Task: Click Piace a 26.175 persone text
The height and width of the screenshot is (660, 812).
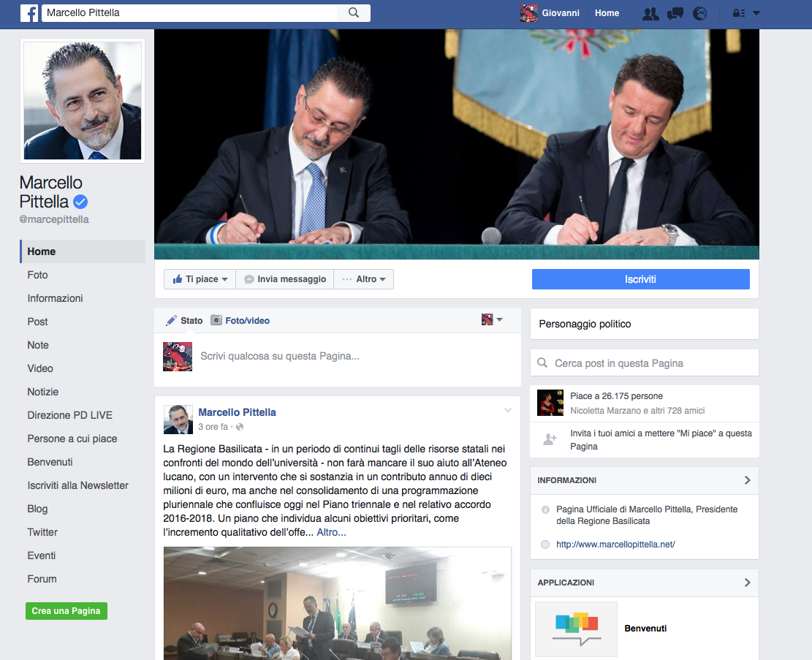Action: tap(616, 396)
